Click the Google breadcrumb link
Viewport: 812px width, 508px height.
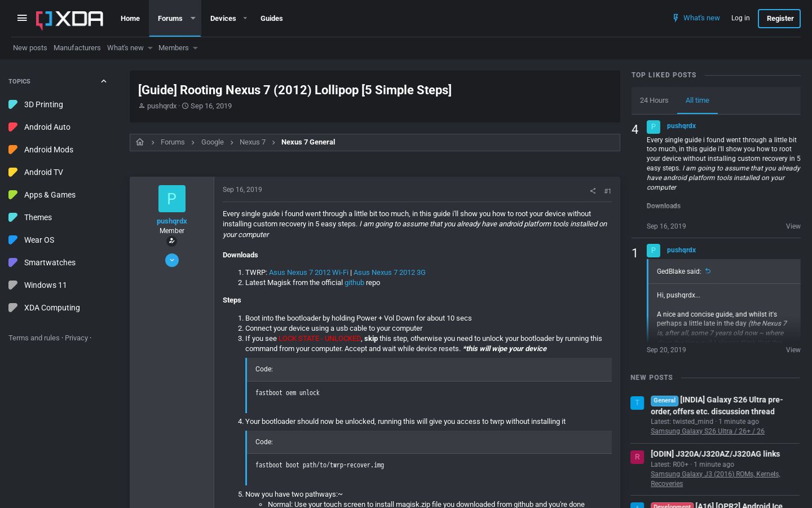click(x=213, y=142)
